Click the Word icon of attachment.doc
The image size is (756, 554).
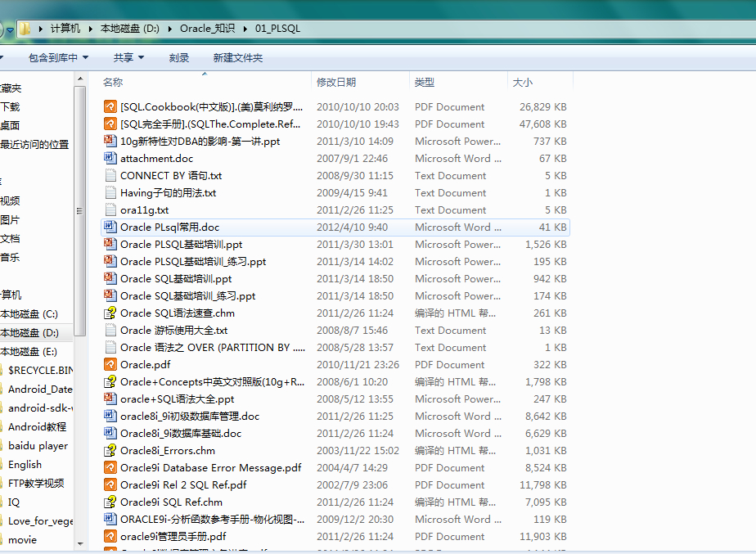(110, 158)
